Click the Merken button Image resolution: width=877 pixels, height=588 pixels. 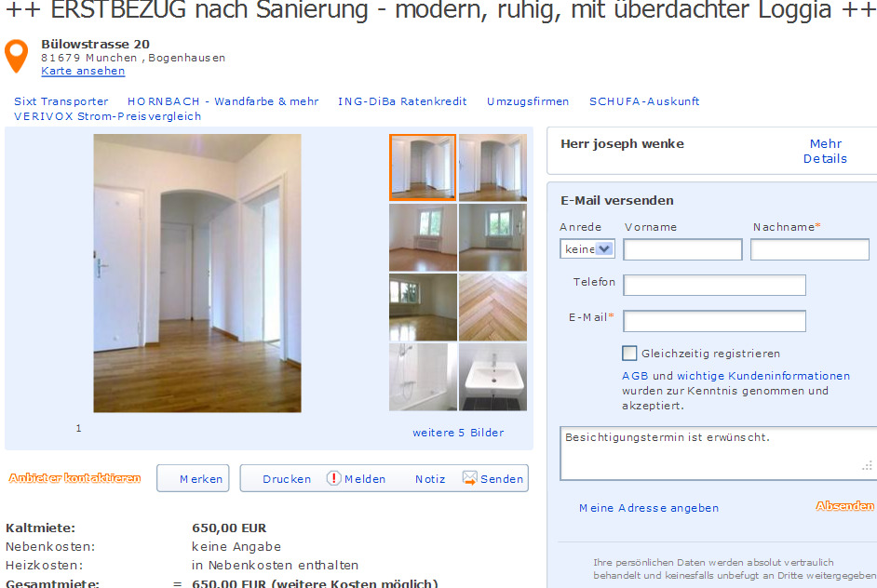tap(193, 478)
